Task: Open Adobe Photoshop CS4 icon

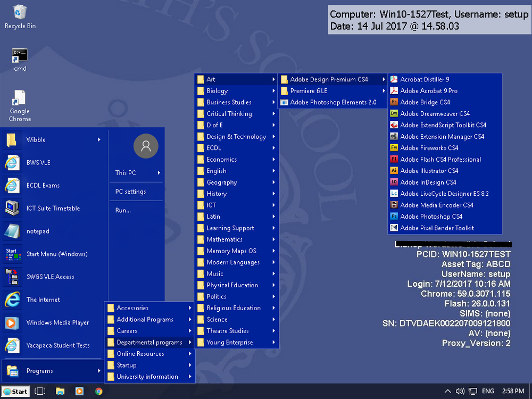Action: (394, 217)
